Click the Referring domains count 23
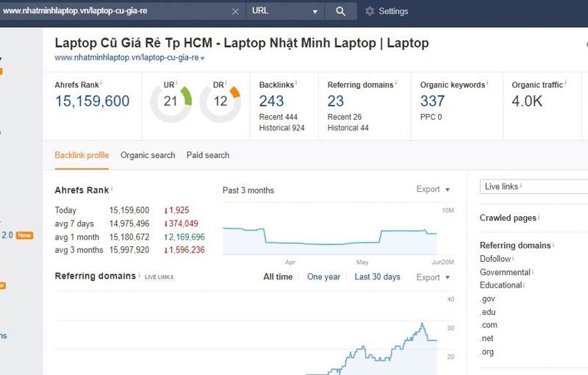Image resolution: width=588 pixels, height=375 pixels. [335, 101]
